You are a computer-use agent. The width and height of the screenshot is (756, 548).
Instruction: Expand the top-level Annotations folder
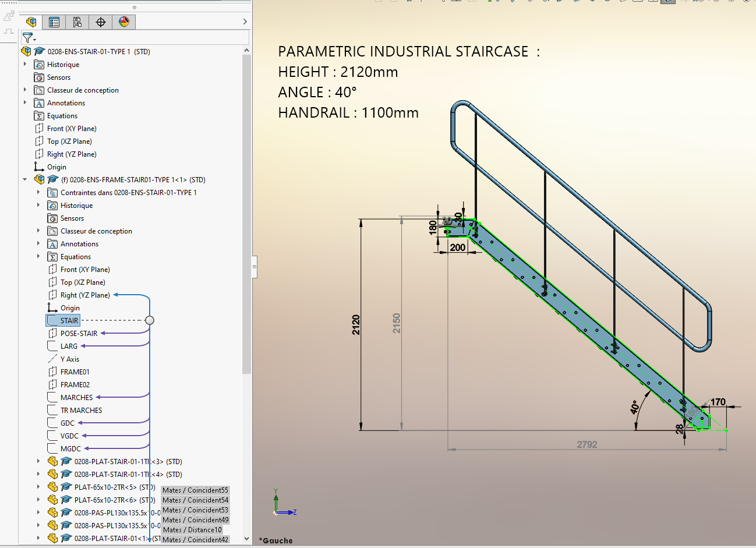[x=25, y=102]
